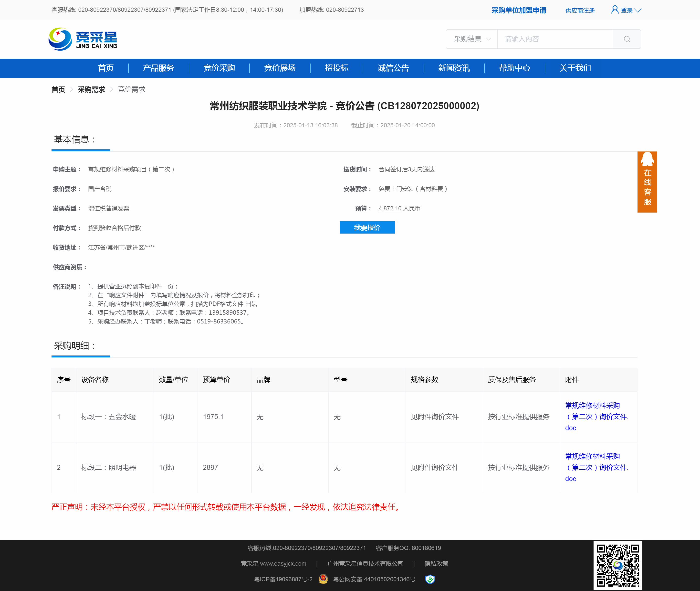Click the green shield certification icon
Image resolution: width=700 pixels, height=591 pixels.
click(430, 579)
